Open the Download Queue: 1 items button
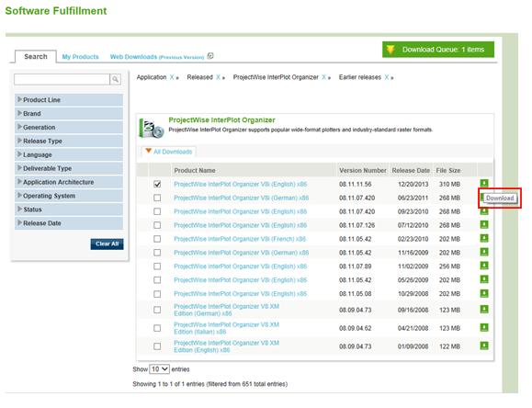Image resolution: width=532 pixels, height=408 pixels. point(438,50)
